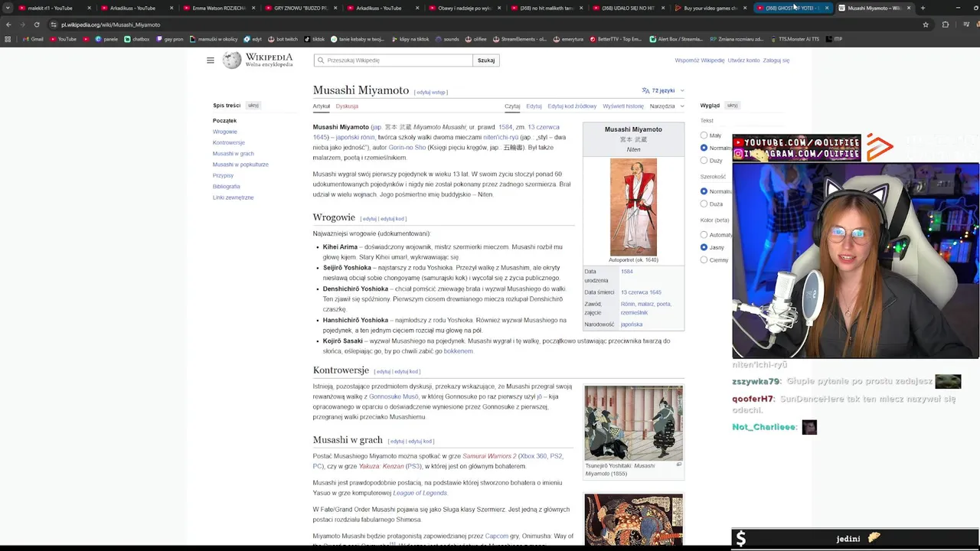Hide the Spis treści sidebar with ukryj
The height and width of the screenshot is (551, 980).
[x=253, y=106]
